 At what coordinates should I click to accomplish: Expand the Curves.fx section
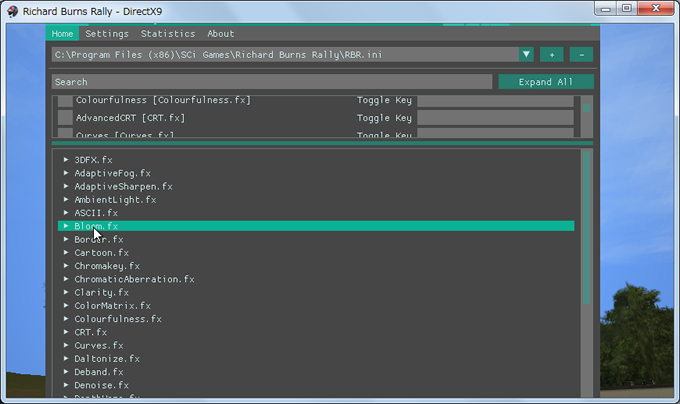point(66,345)
